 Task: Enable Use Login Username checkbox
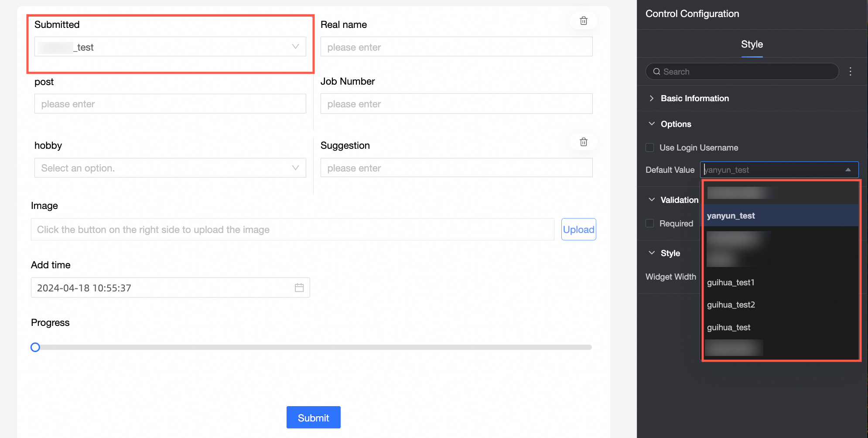pyautogui.click(x=650, y=147)
